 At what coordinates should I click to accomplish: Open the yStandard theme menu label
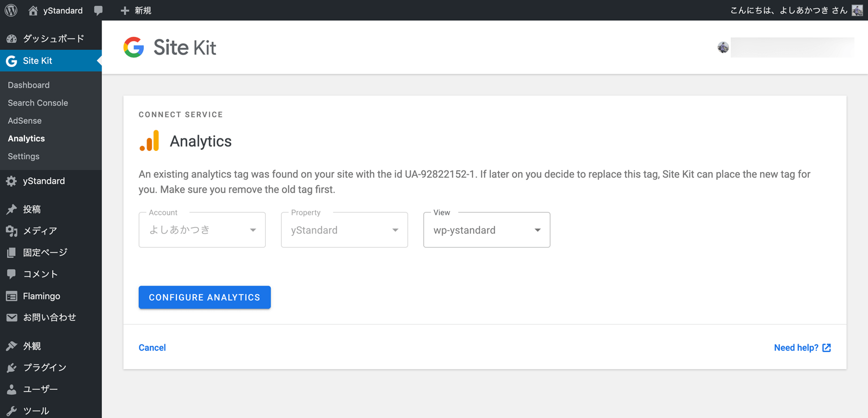[x=44, y=181]
